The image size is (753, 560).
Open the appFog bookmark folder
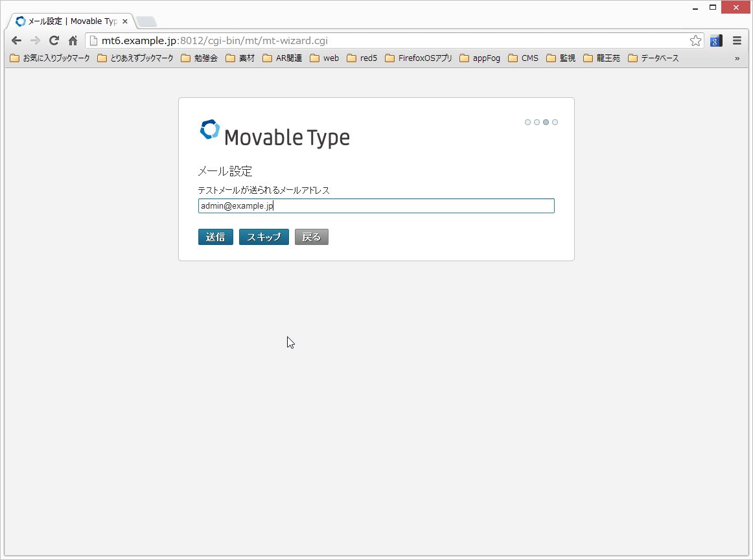click(x=480, y=58)
